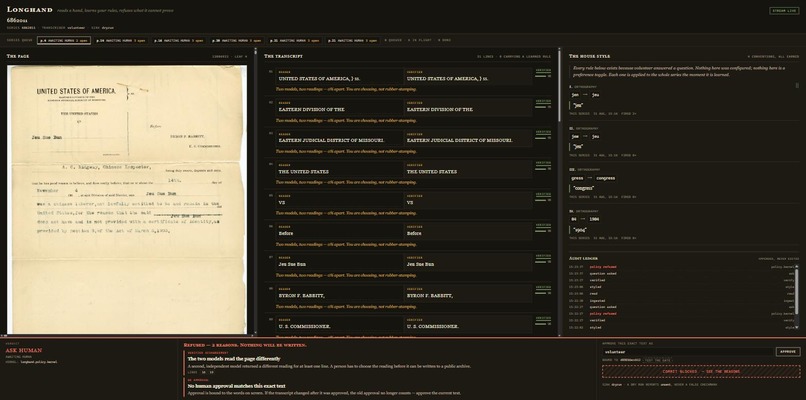Select the p.4 awaiting human queue tab

pyautogui.click(x=64, y=40)
